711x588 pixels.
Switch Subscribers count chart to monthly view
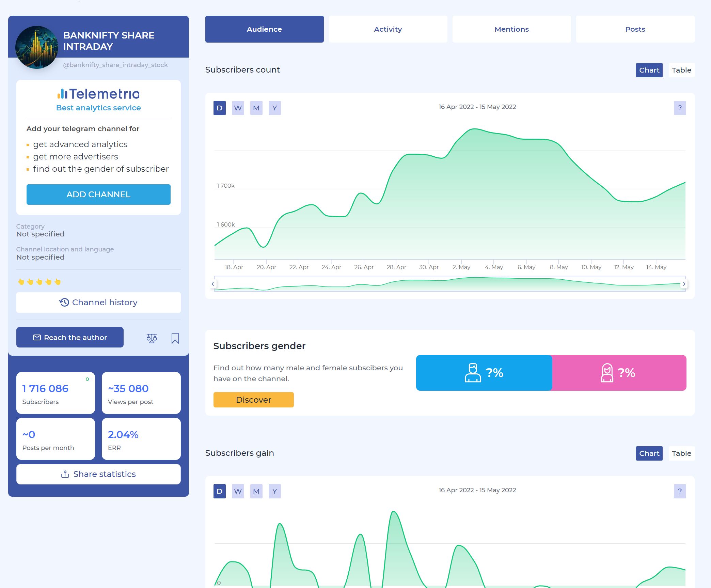pyautogui.click(x=256, y=108)
